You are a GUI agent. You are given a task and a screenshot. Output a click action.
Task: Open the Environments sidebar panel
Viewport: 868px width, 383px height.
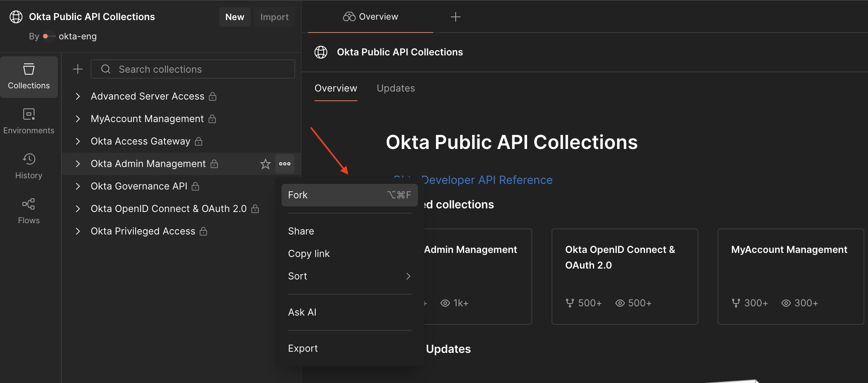pos(28,121)
